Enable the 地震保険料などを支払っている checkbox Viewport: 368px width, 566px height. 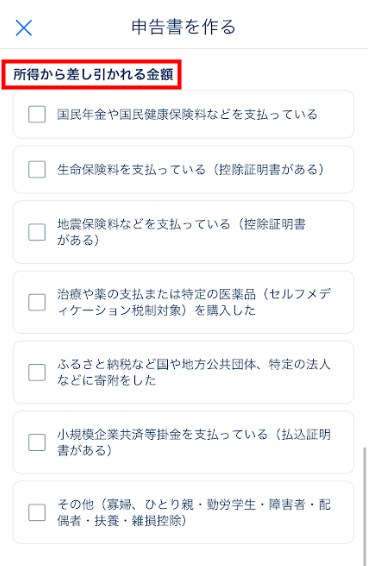37,232
